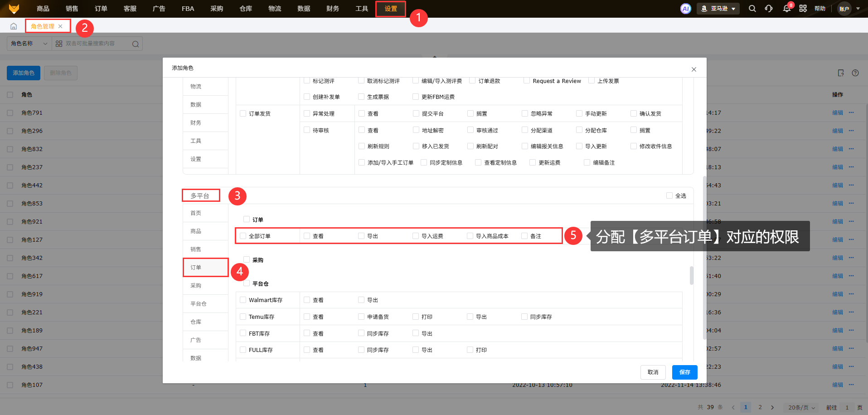Click the customer support headset icon
This screenshot has width=868, height=415.
click(769, 9)
